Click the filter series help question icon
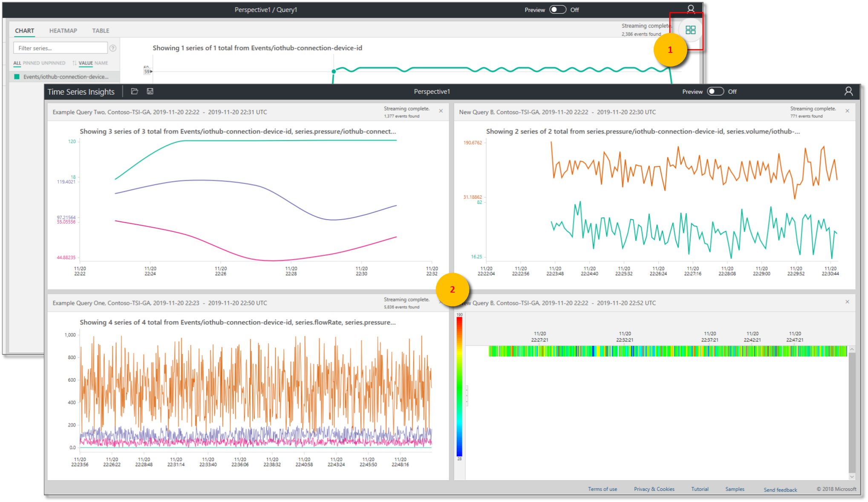 click(x=113, y=48)
